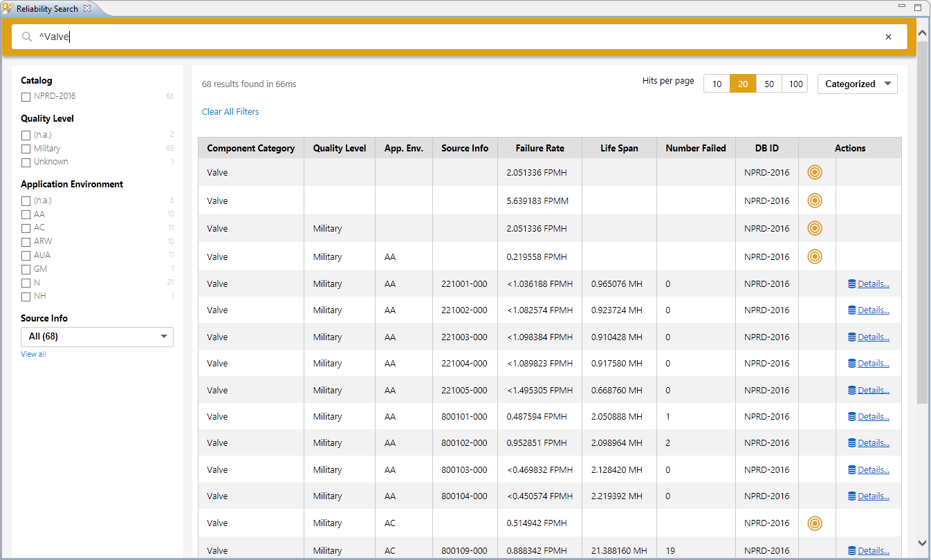Sort by the Failure Rate column header

pyautogui.click(x=540, y=148)
